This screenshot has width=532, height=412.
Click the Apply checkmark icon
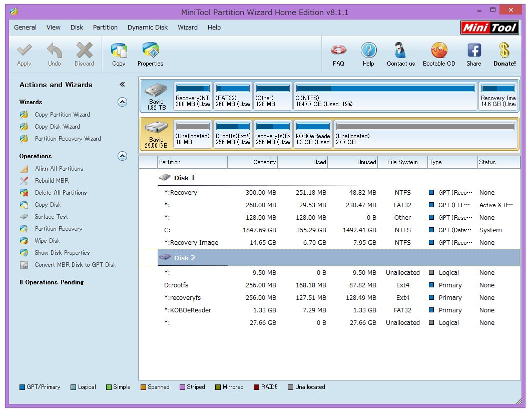(25, 51)
